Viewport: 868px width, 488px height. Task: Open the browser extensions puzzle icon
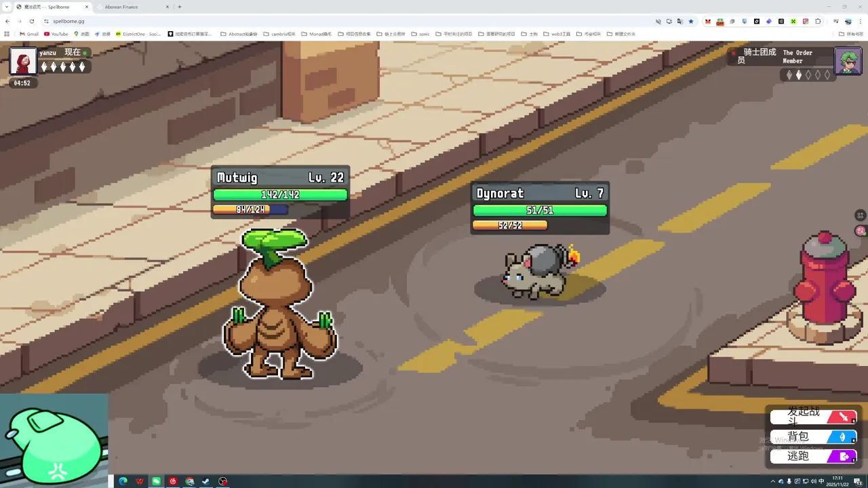coord(818,21)
